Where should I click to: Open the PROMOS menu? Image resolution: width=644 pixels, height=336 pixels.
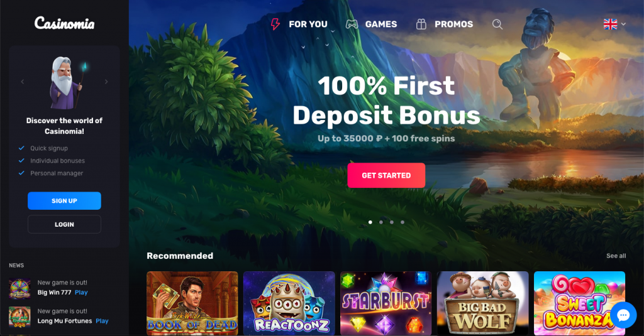(x=454, y=24)
